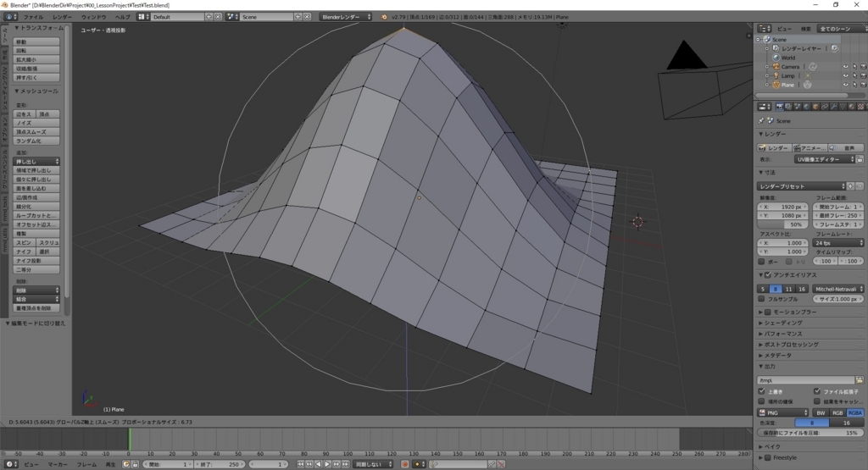Toggle Plane visibility eye in outliner

845,85
